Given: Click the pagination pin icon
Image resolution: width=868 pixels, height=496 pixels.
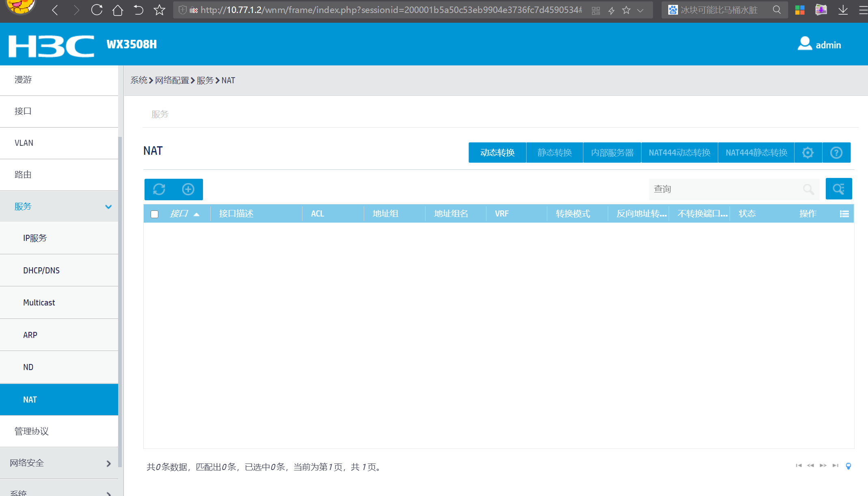Looking at the screenshot, I should [x=848, y=466].
